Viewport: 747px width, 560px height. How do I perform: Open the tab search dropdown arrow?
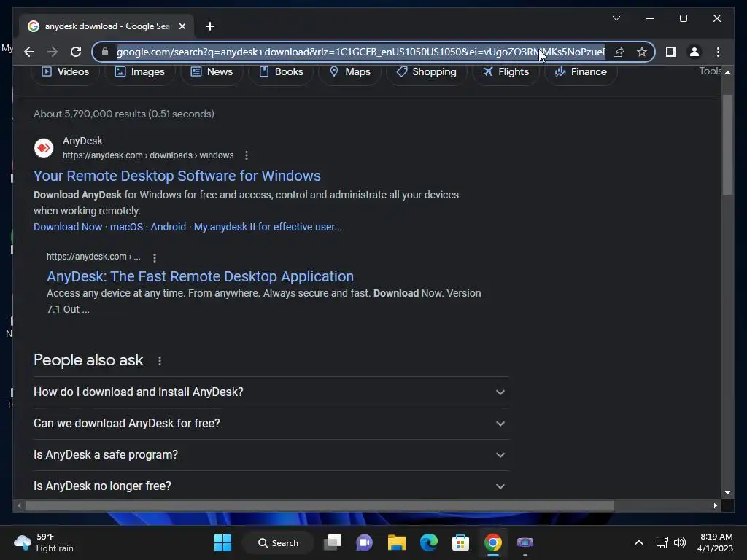point(616,18)
